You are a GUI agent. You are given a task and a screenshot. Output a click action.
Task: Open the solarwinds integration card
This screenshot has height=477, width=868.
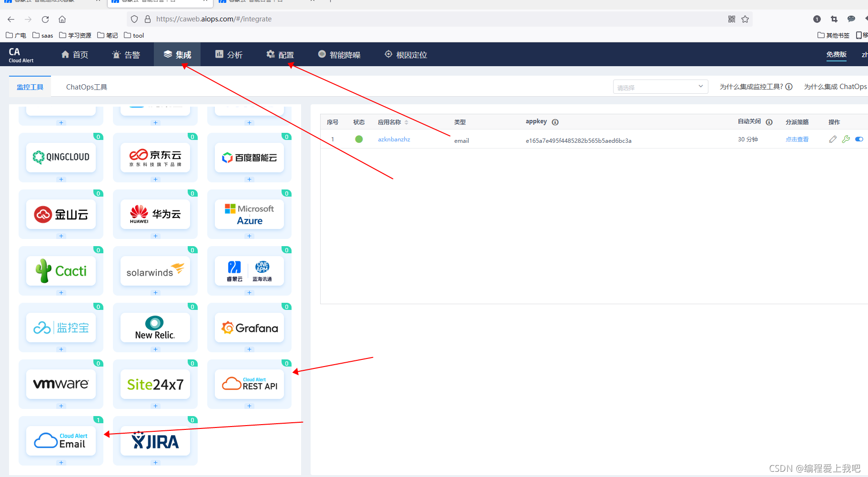coord(155,271)
